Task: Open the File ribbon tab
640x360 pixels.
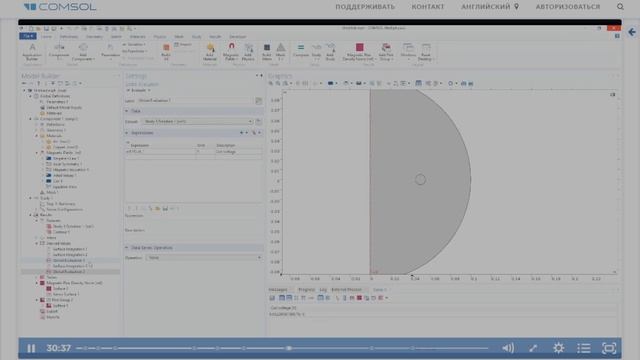Action: pyautogui.click(x=28, y=36)
